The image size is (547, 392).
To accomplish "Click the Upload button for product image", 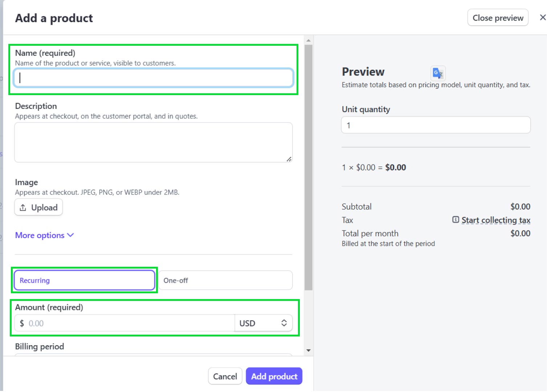I will click(x=38, y=207).
